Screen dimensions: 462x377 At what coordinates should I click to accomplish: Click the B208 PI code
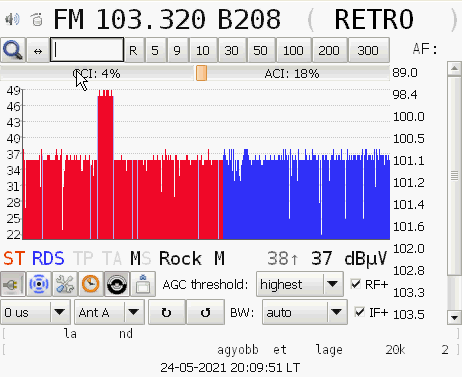tap(249, 19)
